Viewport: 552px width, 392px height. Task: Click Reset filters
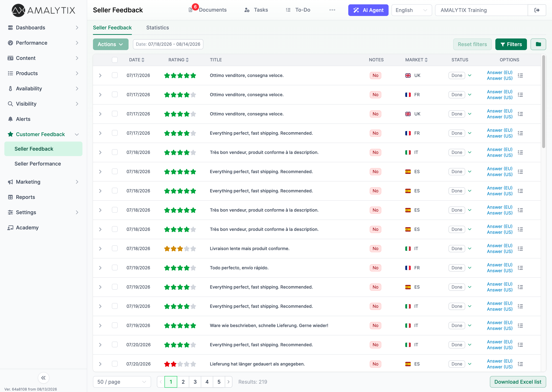coord(472,44)
